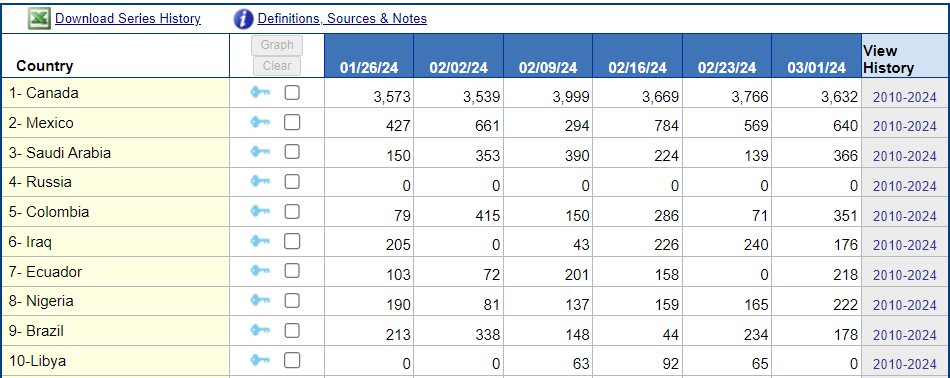Viewport: 950px width, 378px height.
Task: Click the 02/23/24 column header
Action: 727,56
